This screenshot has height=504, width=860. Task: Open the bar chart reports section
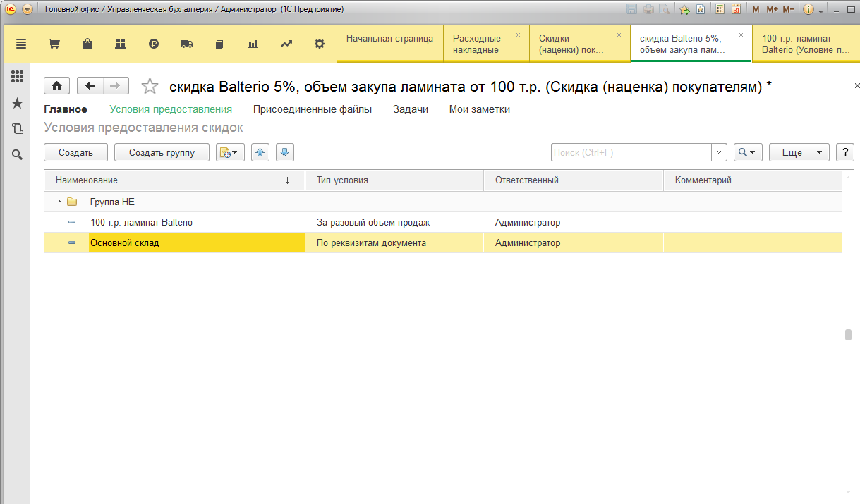point(253,44)
